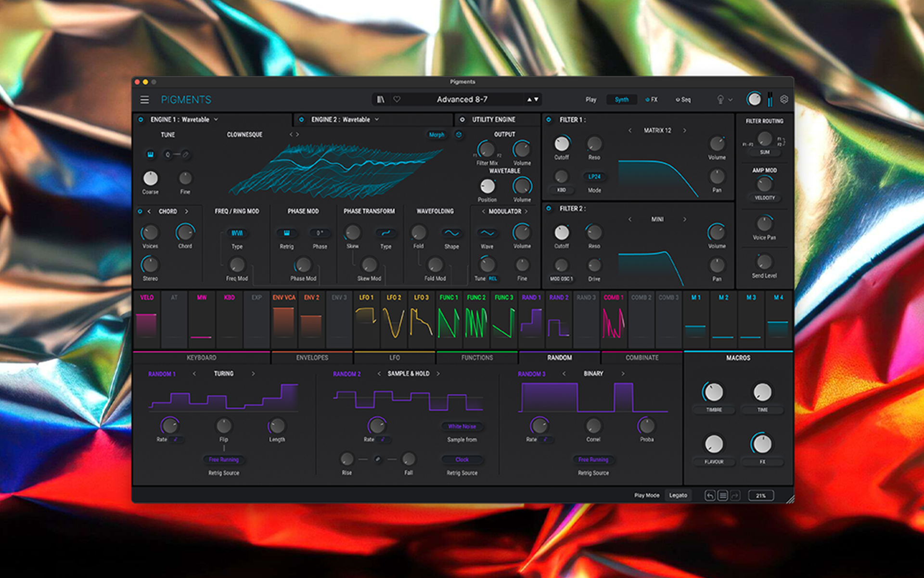924x578 pixels.
Task: Click the LFO 2 modulation source slot
Action: pos(394,319)
